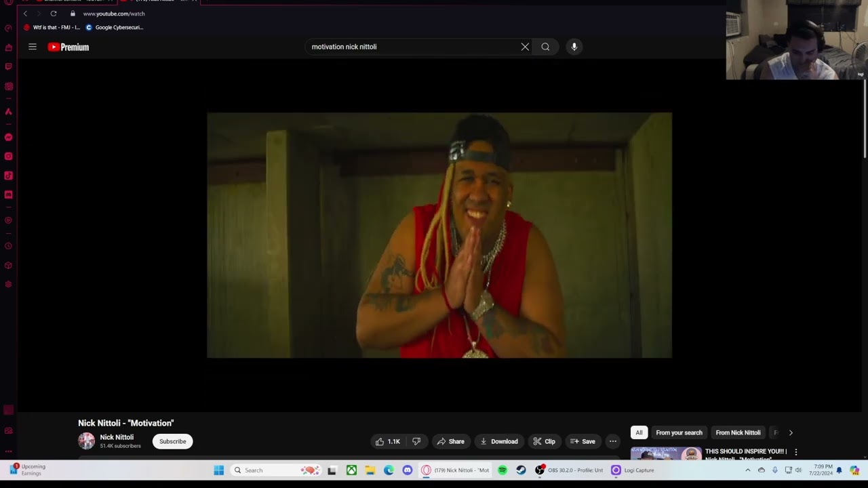Click the padlock site info icon
The width and height of the screenshot is (868, 488).
tap(73, 14)
